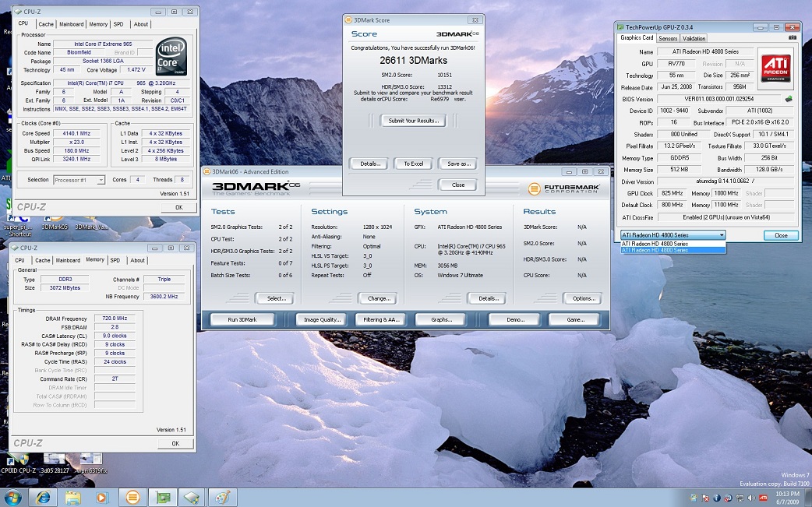The image size is (812, 507).
Task: Click the taskbar clock 10:13 PM
Action: pos(787,494)
